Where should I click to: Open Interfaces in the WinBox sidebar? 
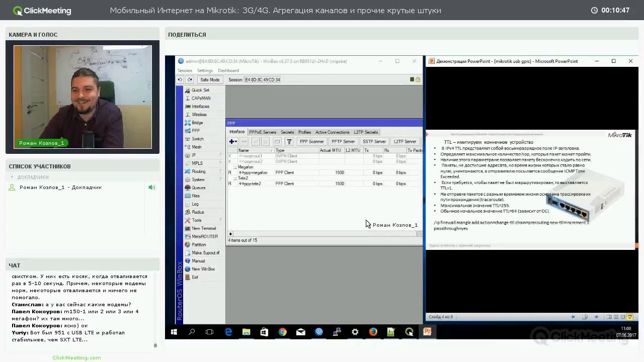(x=200, y=107)
